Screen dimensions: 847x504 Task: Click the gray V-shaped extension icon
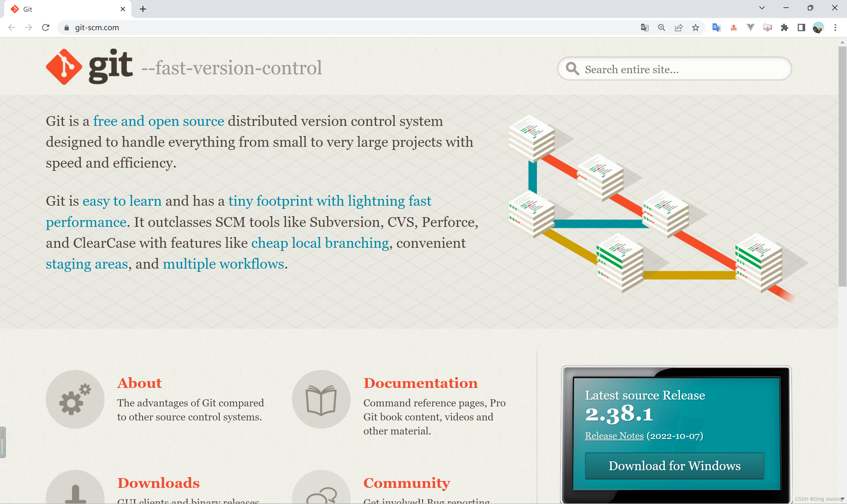click(x=750, y=28)
